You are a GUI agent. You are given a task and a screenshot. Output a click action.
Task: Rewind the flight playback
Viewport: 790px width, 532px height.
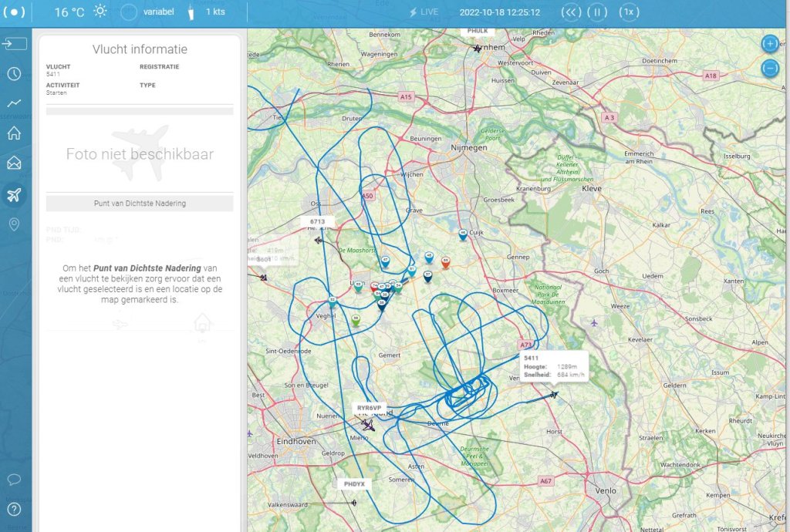(x=570, y=12)
